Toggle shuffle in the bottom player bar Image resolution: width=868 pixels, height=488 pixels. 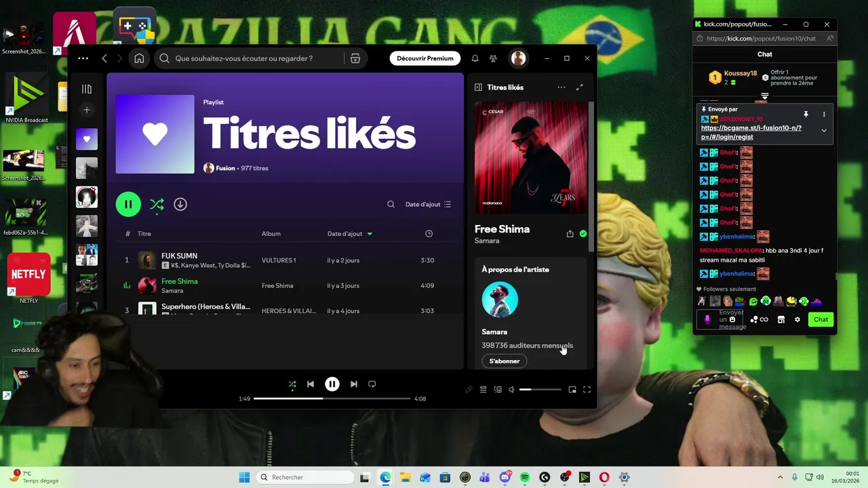coord(292,384)
